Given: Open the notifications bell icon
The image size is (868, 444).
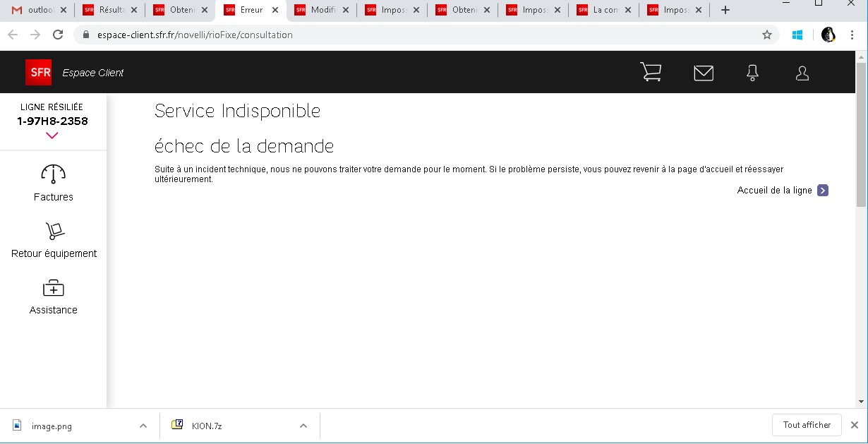Looking at the screenshot, I should tap(752, 73).
